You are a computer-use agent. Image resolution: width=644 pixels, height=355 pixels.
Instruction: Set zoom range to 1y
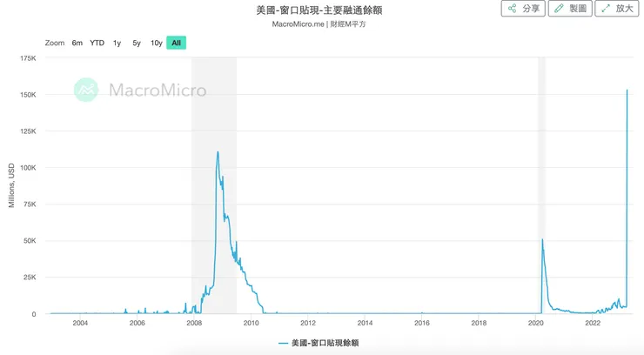pos(117,43)
